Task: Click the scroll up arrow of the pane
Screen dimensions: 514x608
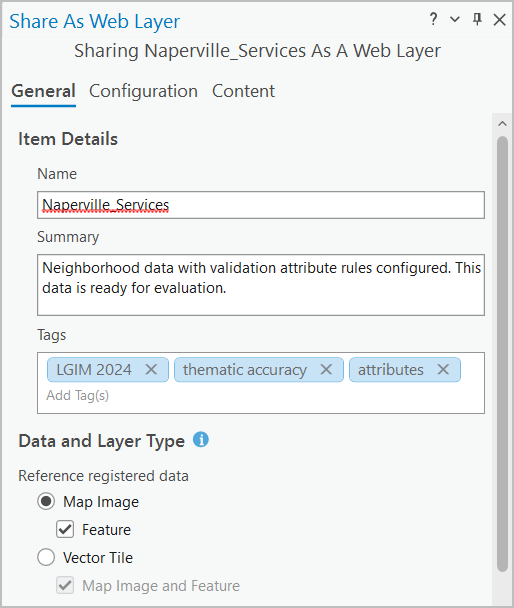Action: 502,124
